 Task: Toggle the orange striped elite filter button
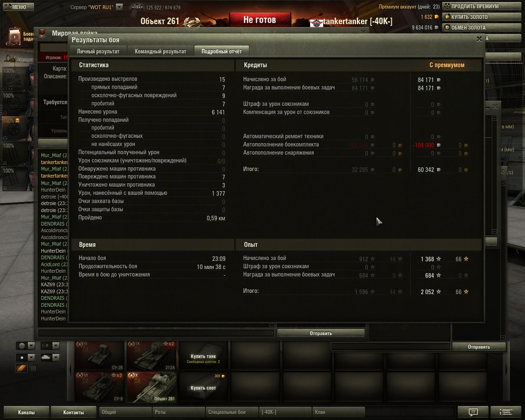point(21,368)
